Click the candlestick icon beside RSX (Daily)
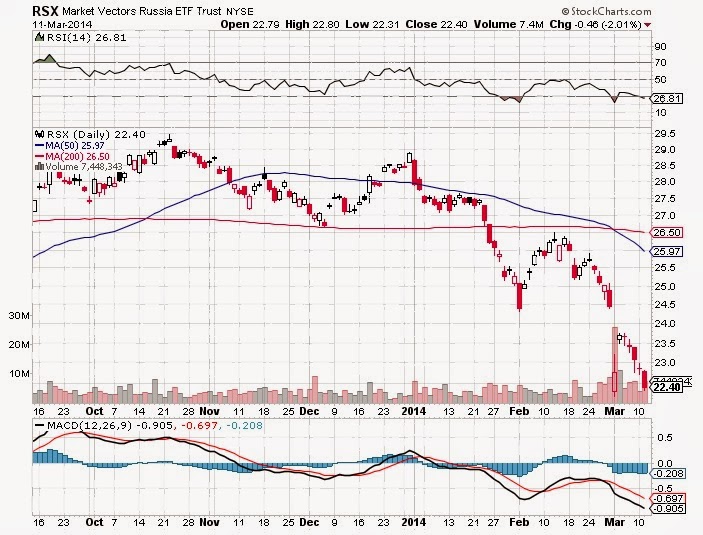 (40, 134)
